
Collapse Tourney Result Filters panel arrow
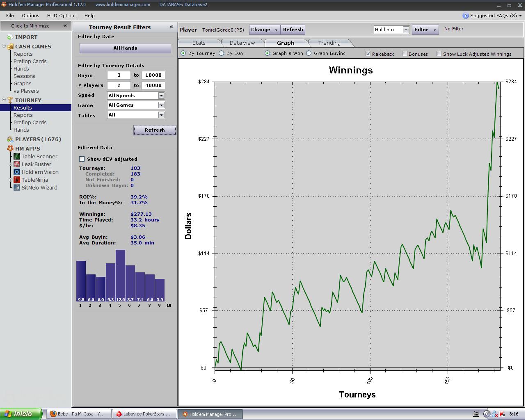(171, 27)
